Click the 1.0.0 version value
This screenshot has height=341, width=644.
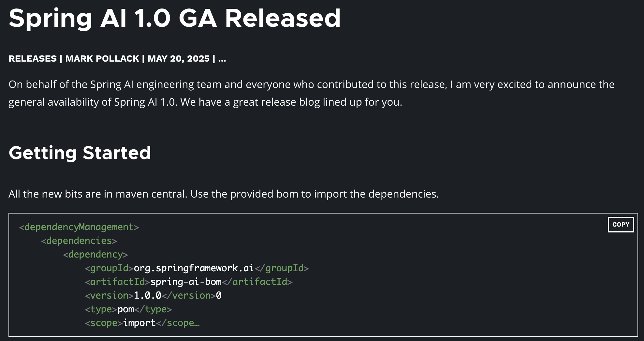[147, 295]
